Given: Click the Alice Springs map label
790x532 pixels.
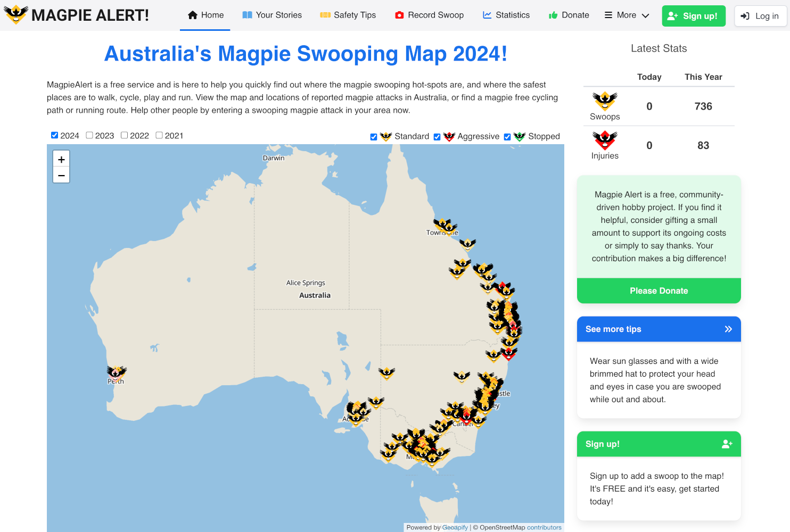Looking at the screenshot, I should (x=306, y=283).
